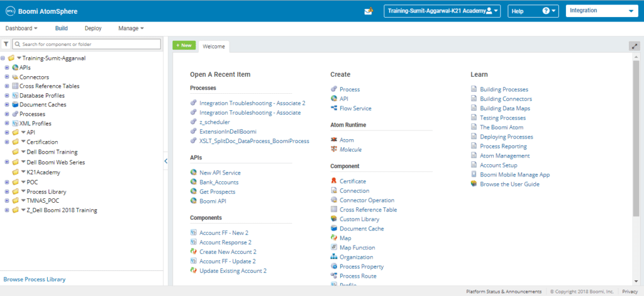Click the Process Route icon
Screen dimensions: 644x296
[x=334, y=276]
